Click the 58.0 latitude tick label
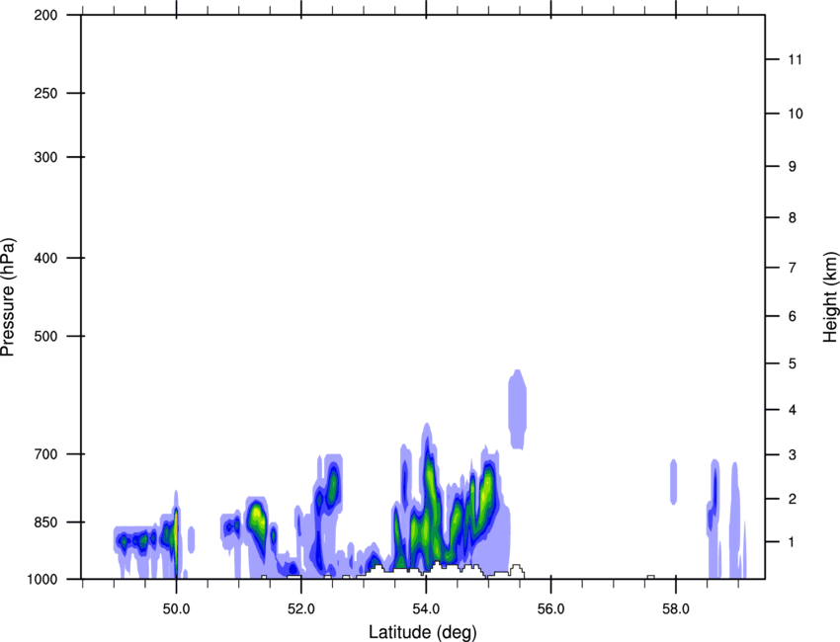Screen dimensions: 840x642 (x=676, y=609)
